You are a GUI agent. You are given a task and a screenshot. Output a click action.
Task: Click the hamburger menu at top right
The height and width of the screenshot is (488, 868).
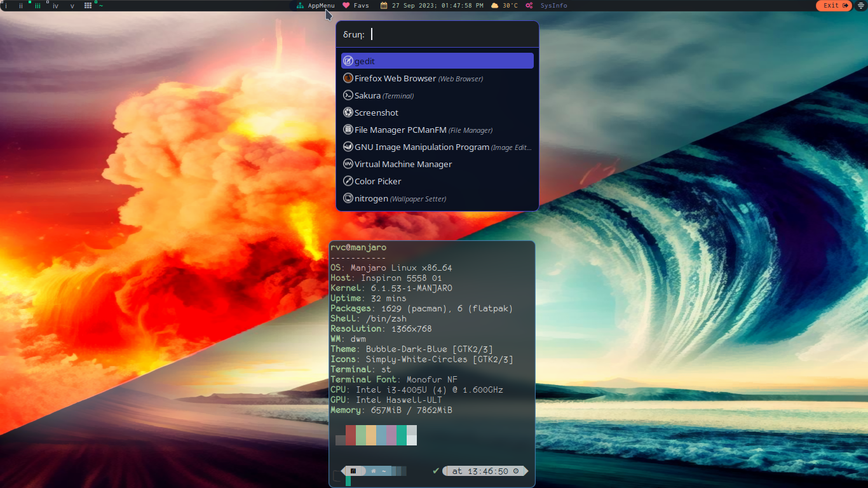click(860, 5)
